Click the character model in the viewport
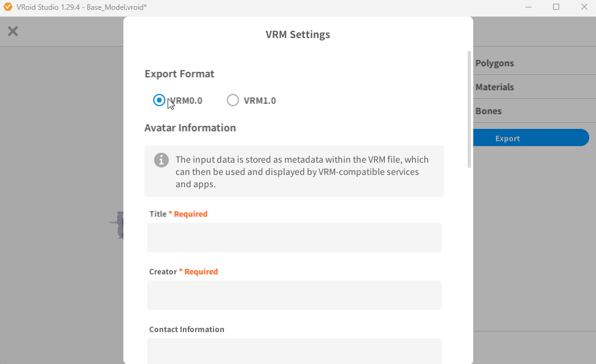The height and width of the screenshot is (364, 596). click(x=119, y=225)
